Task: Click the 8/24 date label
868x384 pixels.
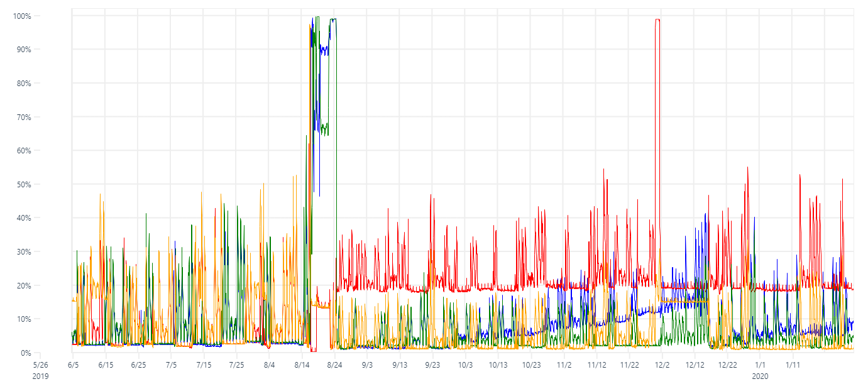Action: pyautogui.click(x=334, y=364)
